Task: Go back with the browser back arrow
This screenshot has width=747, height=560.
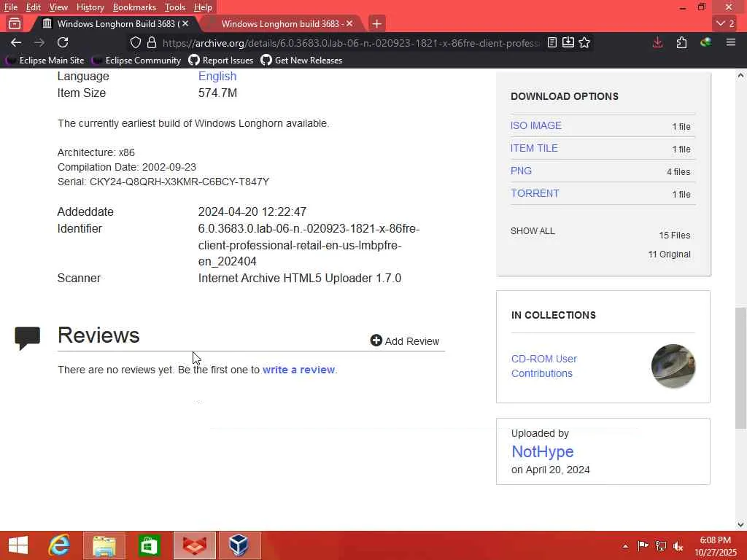Action: click(x=16, y=42)
